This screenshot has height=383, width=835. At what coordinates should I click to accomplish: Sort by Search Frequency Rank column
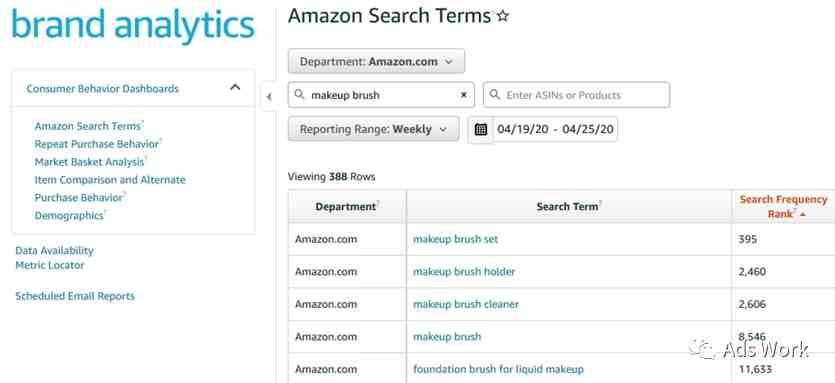(x=783, y=207)
